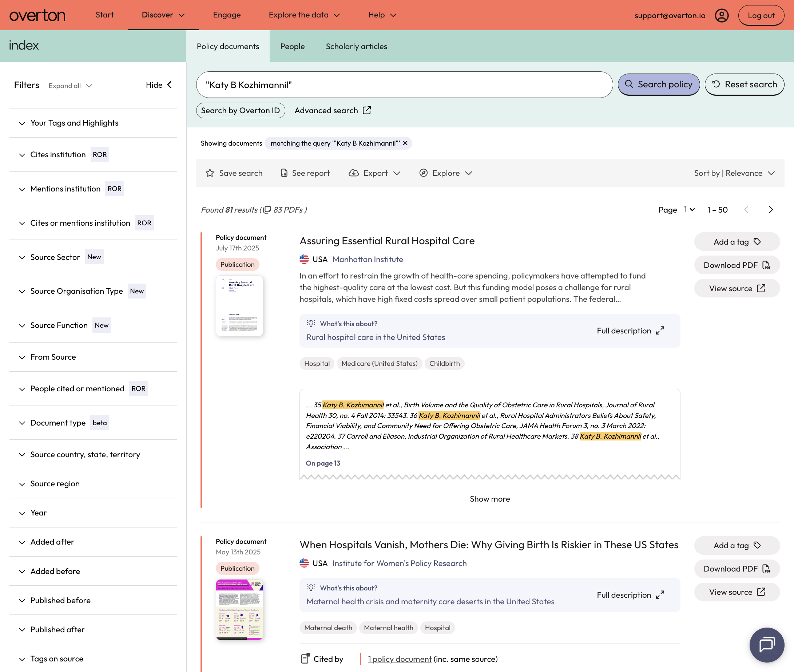Open the Sort by Relevance dropdown
794x672 pixels.
pos(734,173)
